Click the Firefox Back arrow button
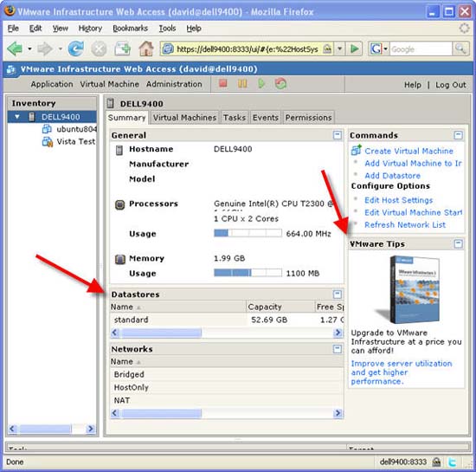 tap(14, 48)
